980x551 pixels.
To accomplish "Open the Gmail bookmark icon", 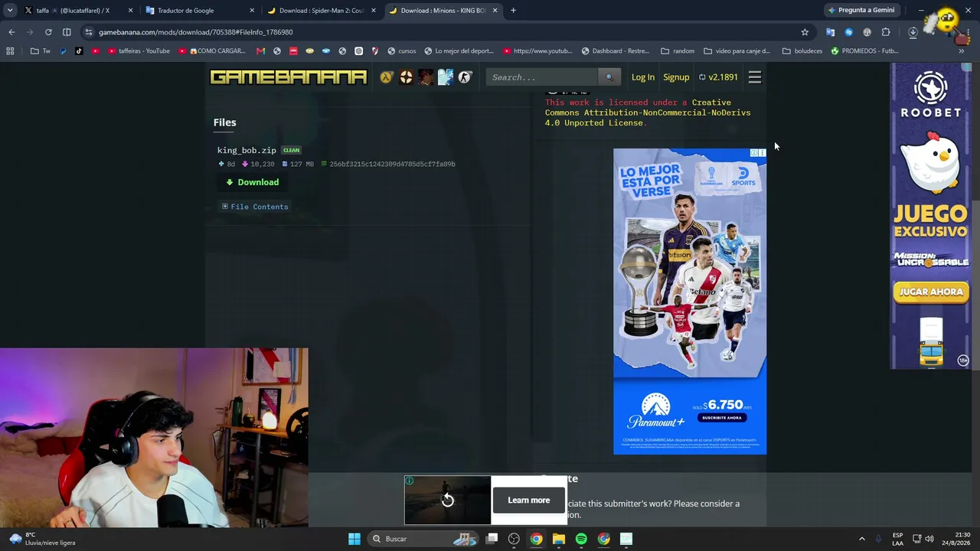I will point(260,51).
